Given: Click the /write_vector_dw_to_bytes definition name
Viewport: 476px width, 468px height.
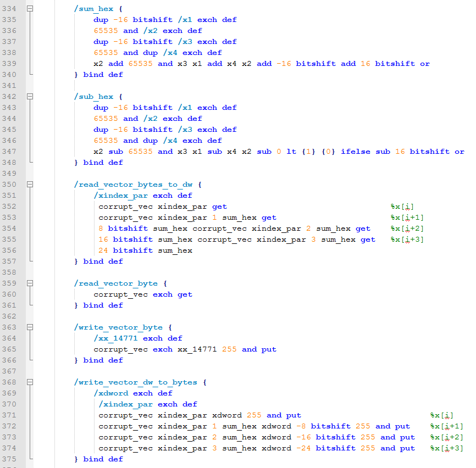Looking at the screenshot, I should point(136,382).
